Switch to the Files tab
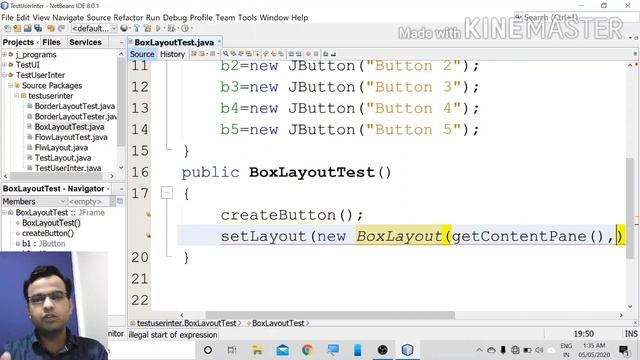The width and height of the screenshot is (640, 360). (x=51, y=42)
